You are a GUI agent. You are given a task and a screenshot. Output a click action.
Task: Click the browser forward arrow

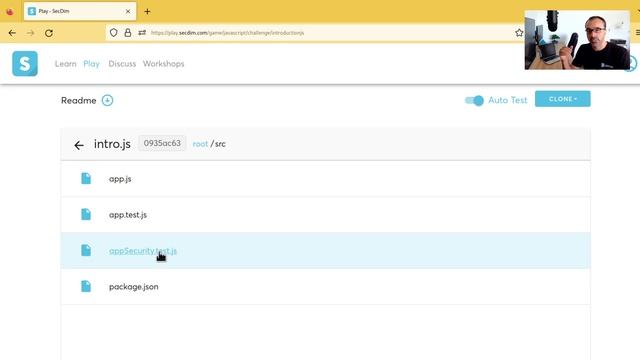click(x=31, y=33)
